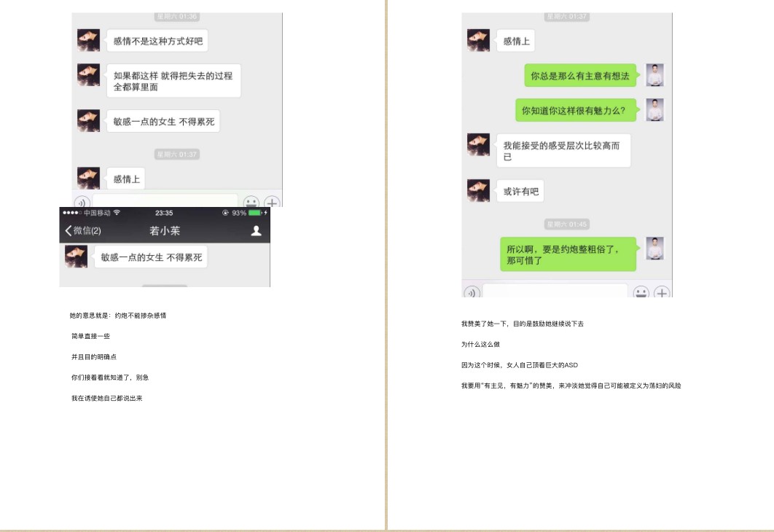Click the male avatar beside 所以啊 message
Screen dimensions: 774x532
point(654,249)
